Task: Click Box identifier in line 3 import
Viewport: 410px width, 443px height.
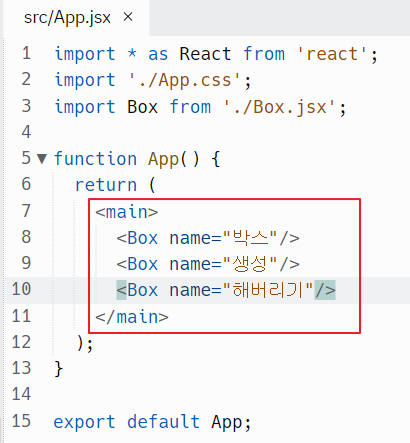Action: (x=142, y=107)
